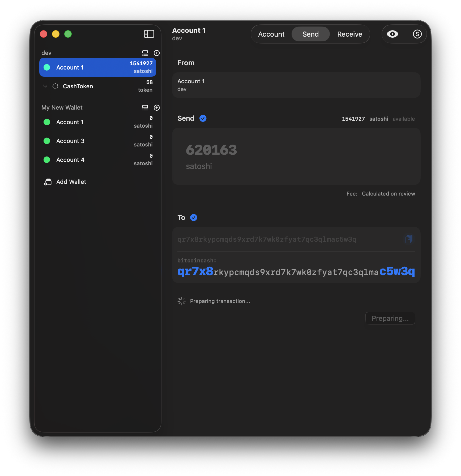The height and width of the screenshot is (476, 461).
Task: Switch to the Receive tab
Action: (349, 34)
